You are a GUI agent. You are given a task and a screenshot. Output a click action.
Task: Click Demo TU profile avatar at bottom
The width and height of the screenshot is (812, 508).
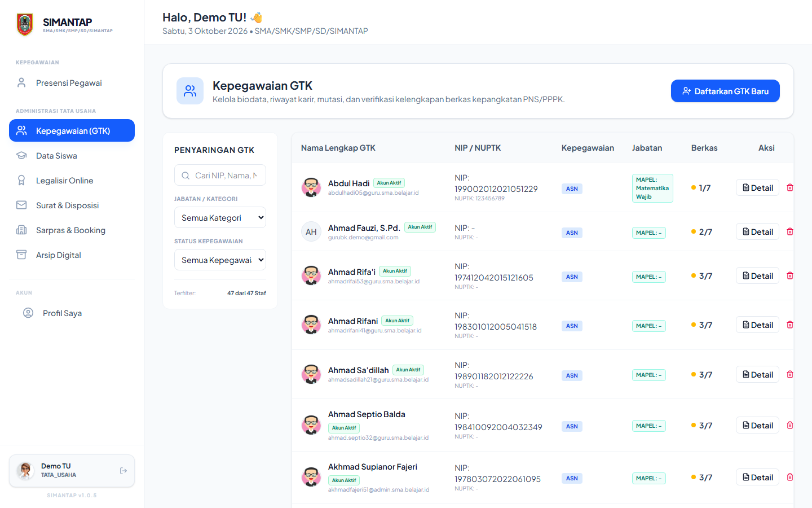[x=25, y=471]
